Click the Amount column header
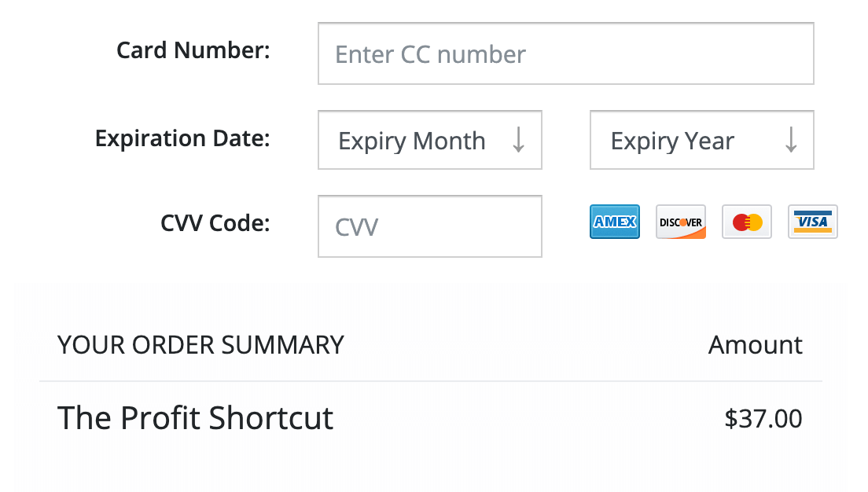The image size is (868, 492). tap(755, 345)
